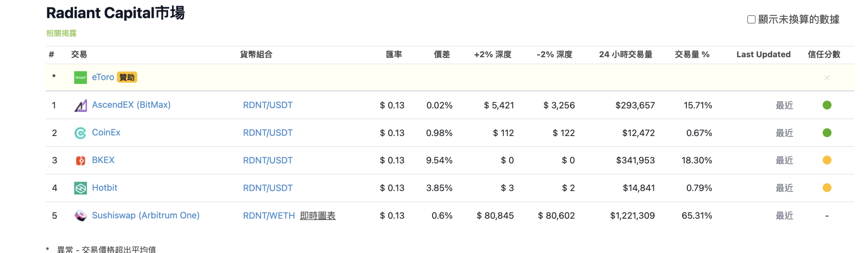Open BKEX exchange link
Screen dimensions: 868x253
(x=103, y=160)
